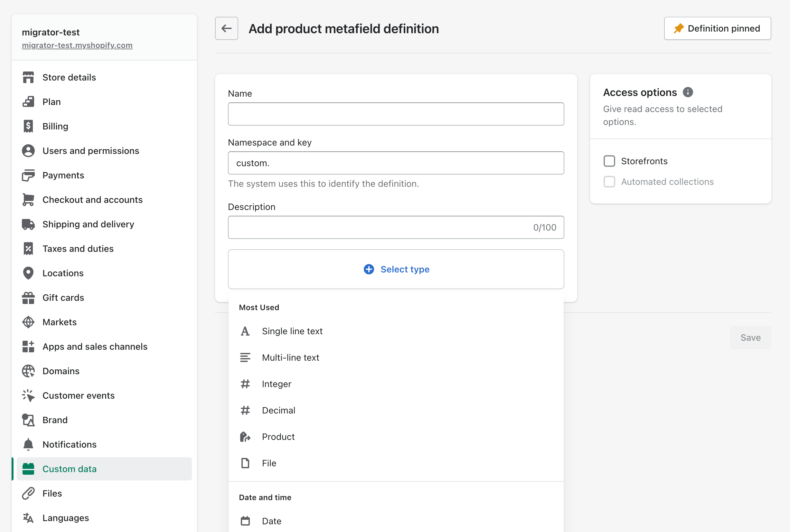Select Date under Date and time
The width and height of the screenshot is (790, 532).
(271, 521)
